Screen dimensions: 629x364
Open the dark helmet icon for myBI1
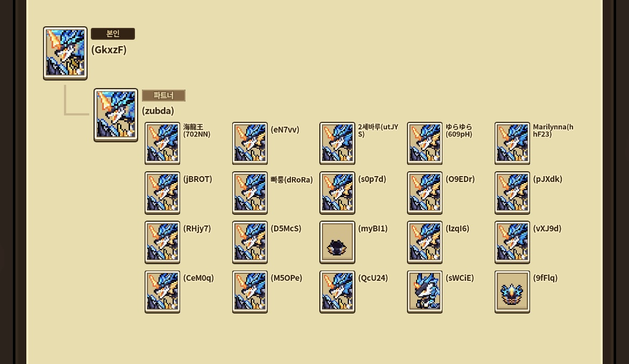click(x=337, y=242)
